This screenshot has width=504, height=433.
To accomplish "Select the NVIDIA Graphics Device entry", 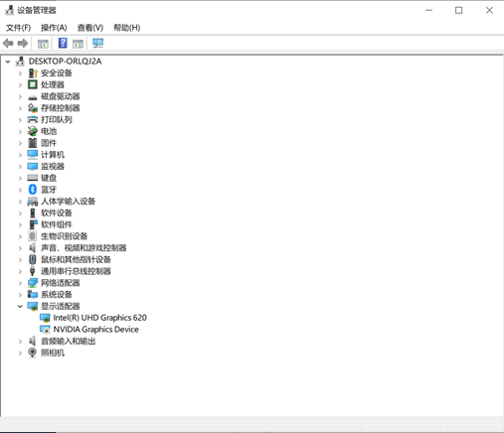I will click(95, 330).
